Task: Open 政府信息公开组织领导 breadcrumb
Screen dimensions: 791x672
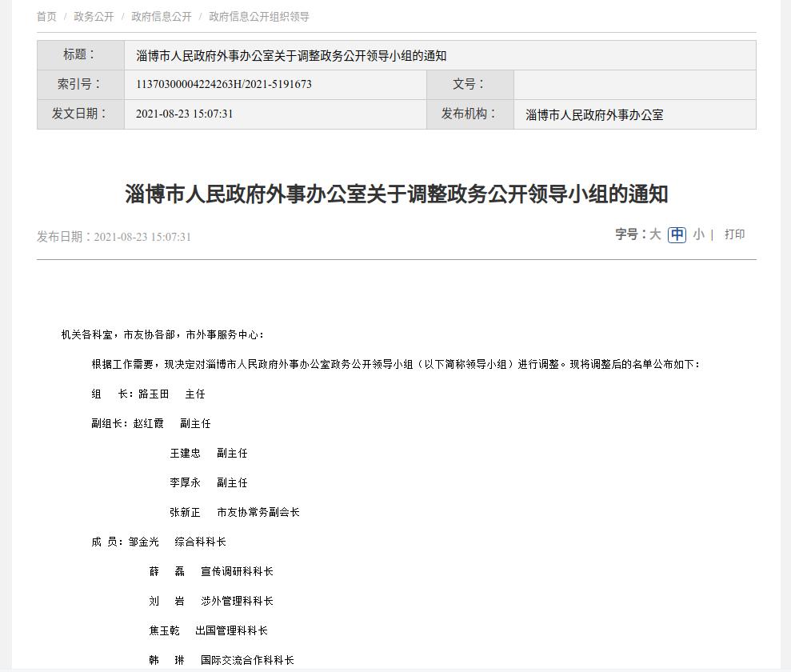Action: click(x=259, y=17)
